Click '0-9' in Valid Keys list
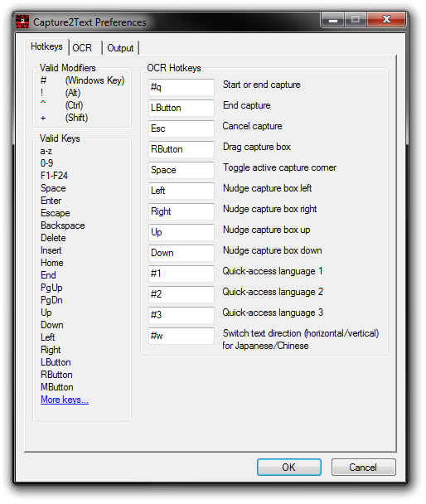Screen dimensions: 426x504 (x=46, y=163)
